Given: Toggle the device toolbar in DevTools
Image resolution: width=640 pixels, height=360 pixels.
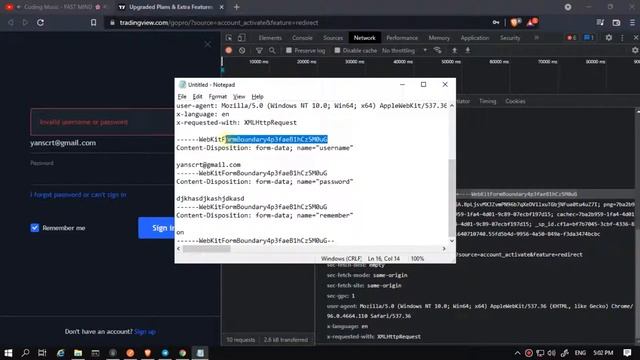Looking at the screenshot, I should coord(242,38).
